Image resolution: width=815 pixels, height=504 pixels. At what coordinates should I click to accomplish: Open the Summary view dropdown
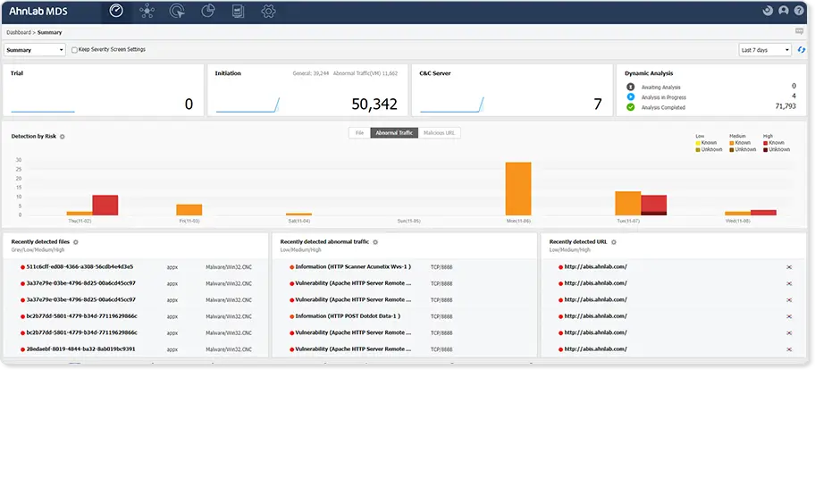(35, 50)
